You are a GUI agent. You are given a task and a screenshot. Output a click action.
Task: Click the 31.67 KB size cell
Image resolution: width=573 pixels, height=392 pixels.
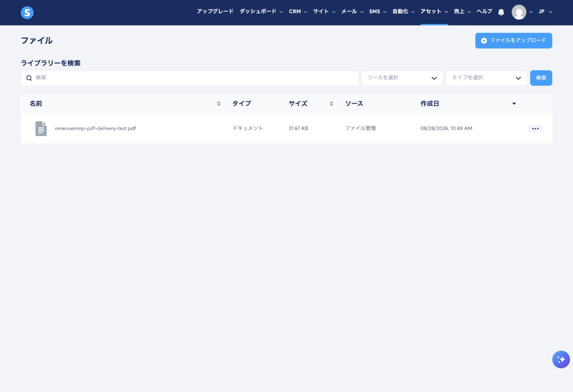(x=298, y=129)
